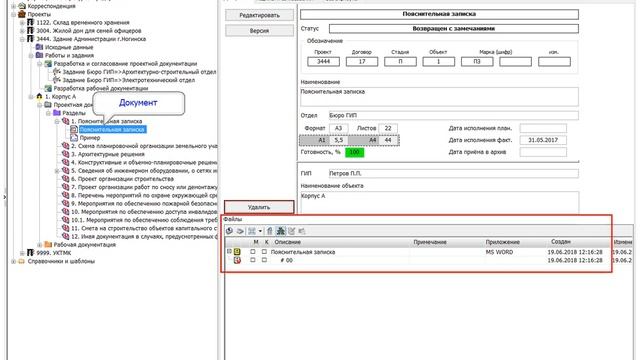
Task: Click Справочники и шаблоны folder icon
Action: [x=22, y=261]
